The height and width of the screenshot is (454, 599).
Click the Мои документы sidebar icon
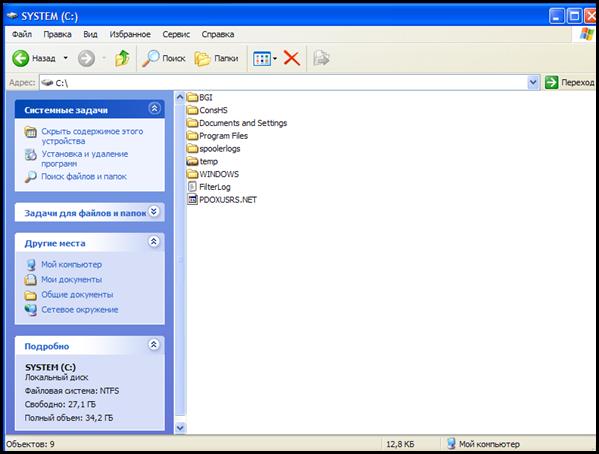click(31, 280)
